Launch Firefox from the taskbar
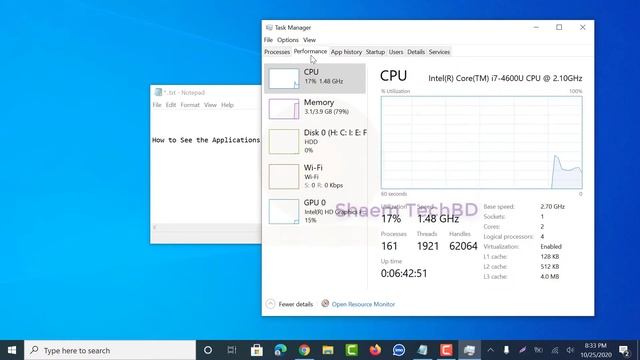 [x=375, y=350]
